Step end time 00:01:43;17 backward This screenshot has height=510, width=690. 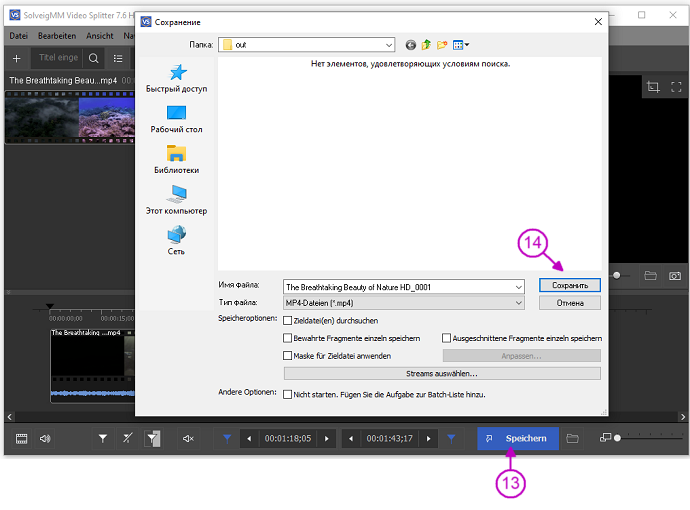coord(351,438)
